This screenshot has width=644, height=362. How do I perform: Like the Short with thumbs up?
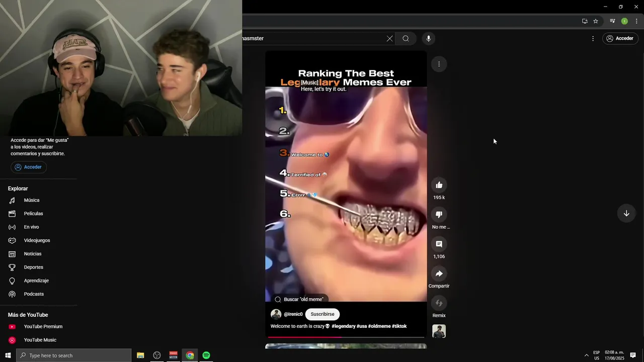439,185
